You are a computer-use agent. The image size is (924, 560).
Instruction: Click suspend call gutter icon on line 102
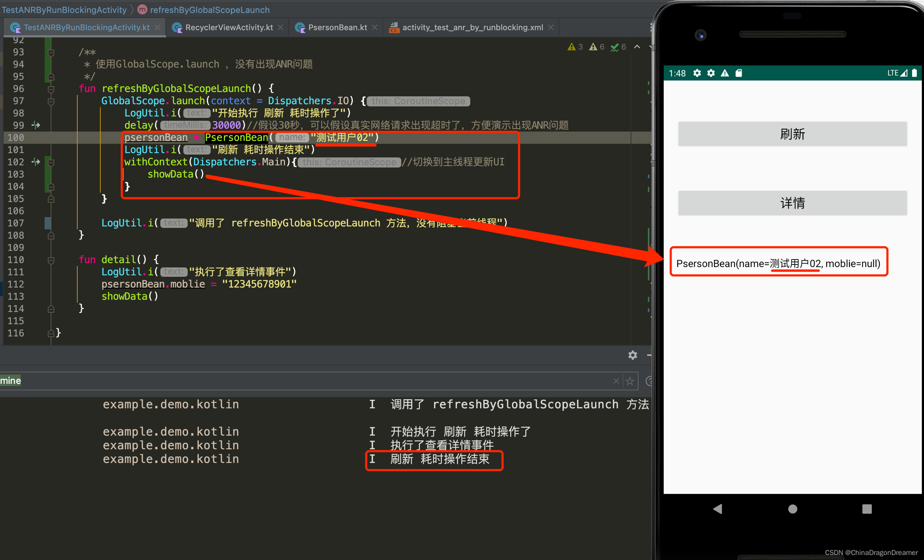[x=36, y=162]
